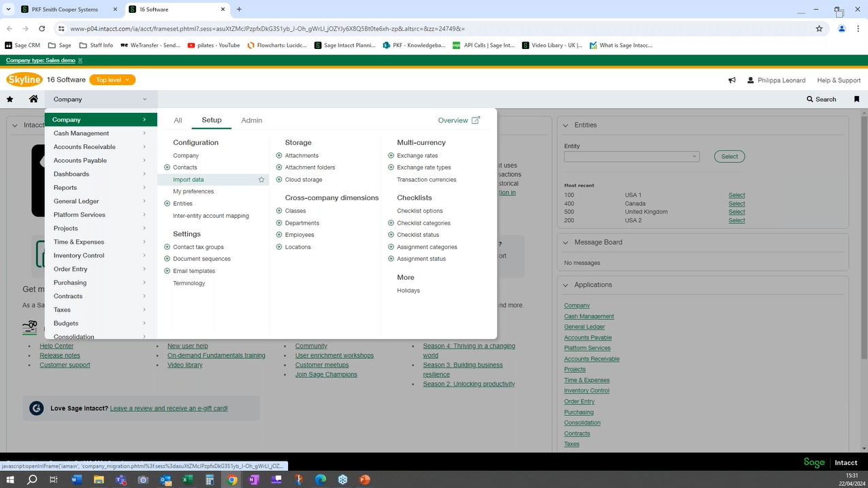Screen dimensions: 868x488
Task: Open Microsoft Word from the taskbar
Action: [76, 480]
